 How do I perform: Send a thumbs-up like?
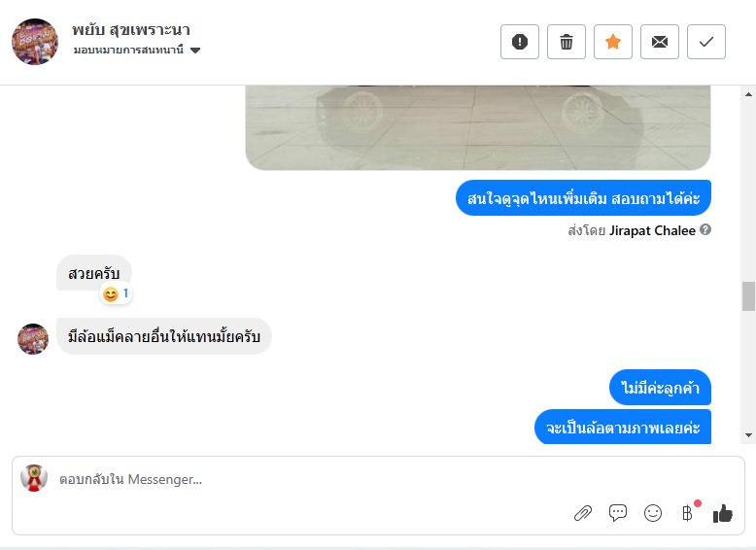(x=722, y=513)
